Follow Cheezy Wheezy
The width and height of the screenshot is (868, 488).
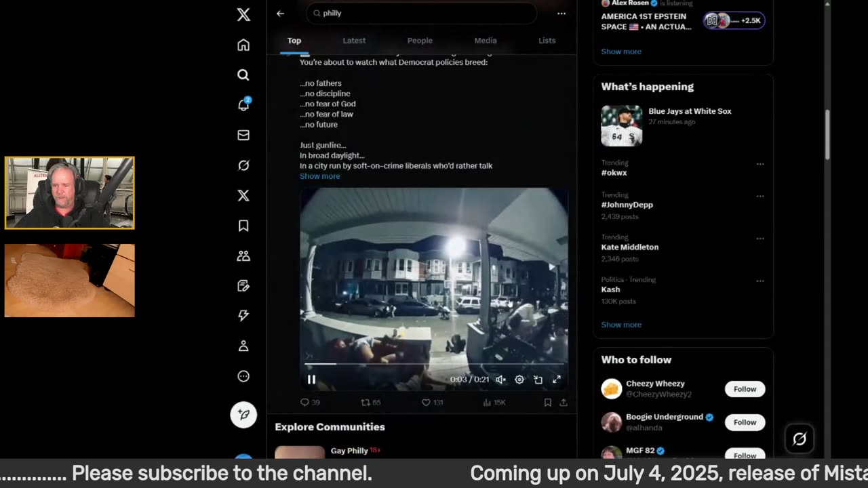click(745, 389)
